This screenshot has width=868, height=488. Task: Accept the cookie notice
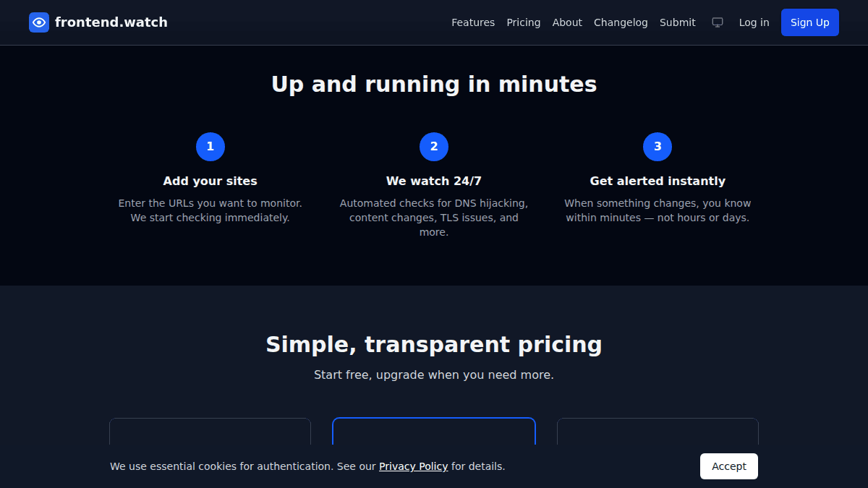729,466
